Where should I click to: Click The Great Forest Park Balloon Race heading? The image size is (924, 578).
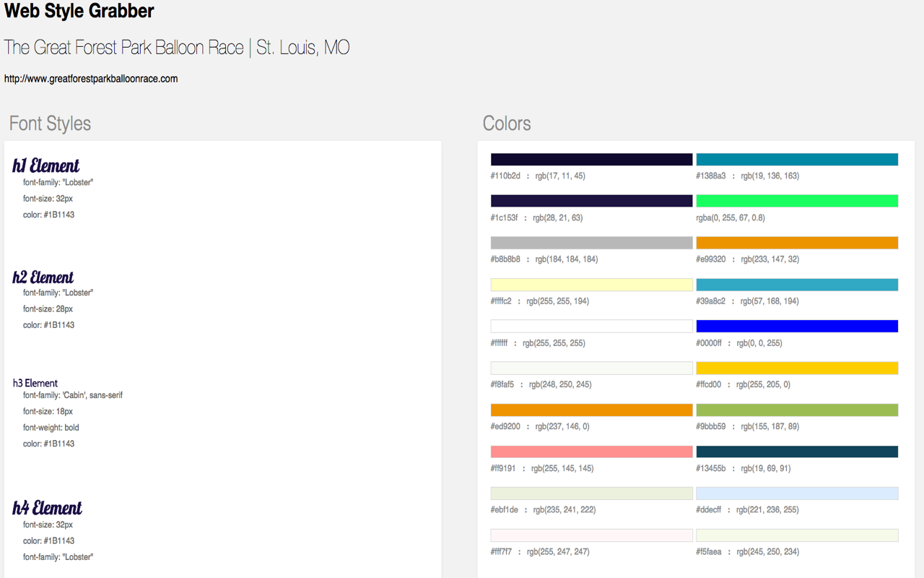point(177,48)
